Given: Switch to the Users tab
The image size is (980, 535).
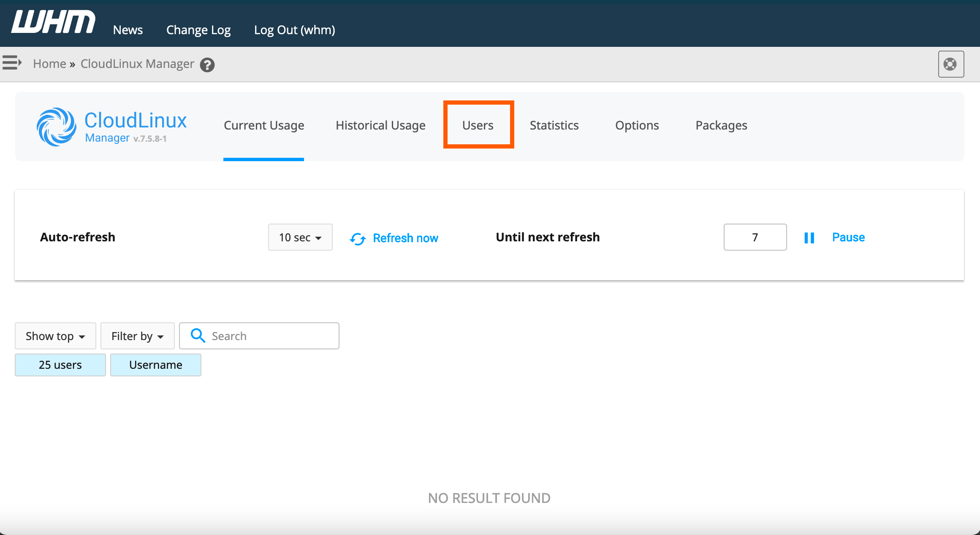Looking at the screenshot, I should (x=478, y=125).
